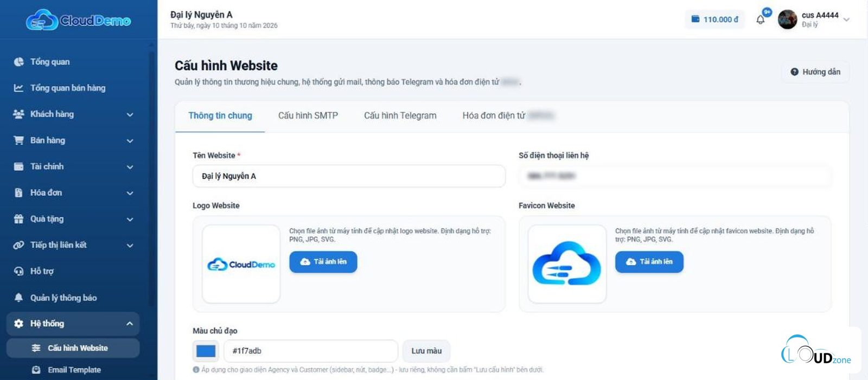Click the user avatar picture

coord(787,20)
